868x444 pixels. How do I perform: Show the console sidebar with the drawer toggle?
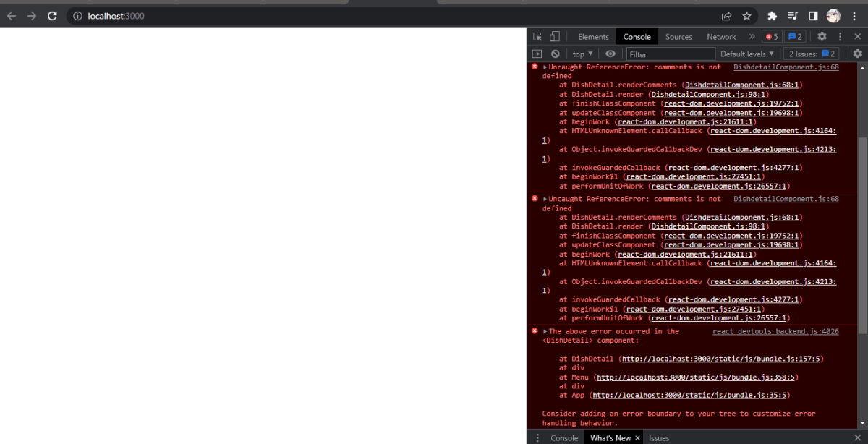click(537, 53)
